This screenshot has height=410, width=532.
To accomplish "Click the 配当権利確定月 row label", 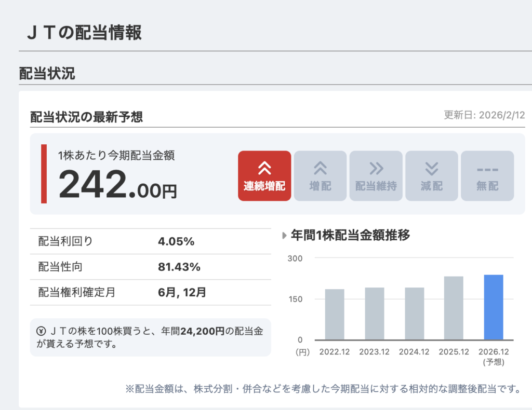I will [x=77, y=292].
